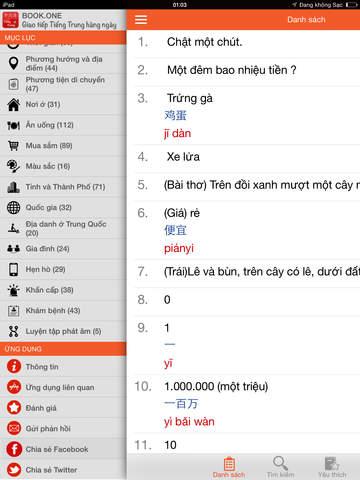
Task: Switch to the Yêu thích favorites tab
Action: 332,467
